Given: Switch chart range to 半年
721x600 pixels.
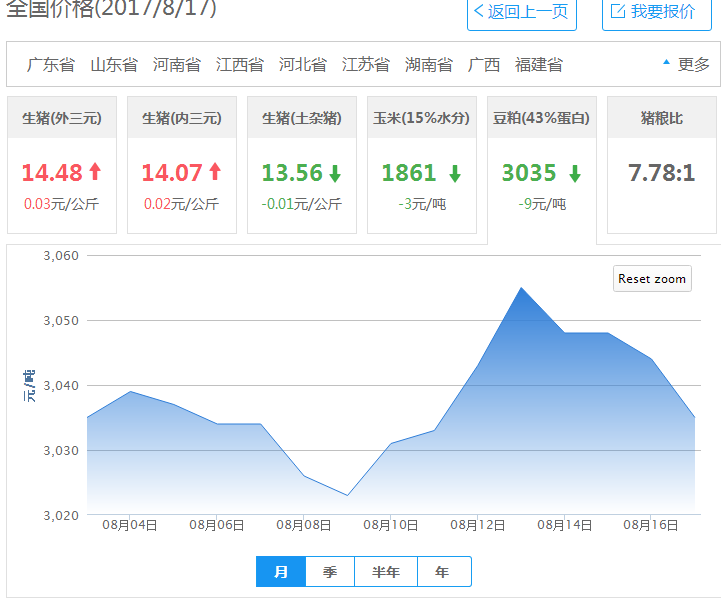Looking at the screenshot, I should tap(386, 571).
